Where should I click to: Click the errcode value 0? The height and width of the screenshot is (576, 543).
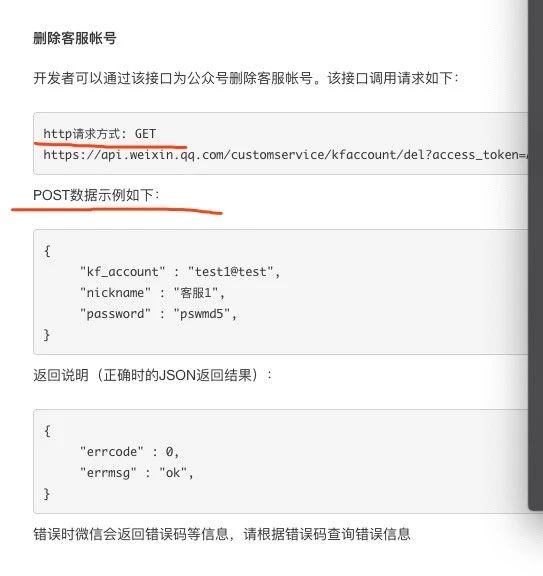169,451
